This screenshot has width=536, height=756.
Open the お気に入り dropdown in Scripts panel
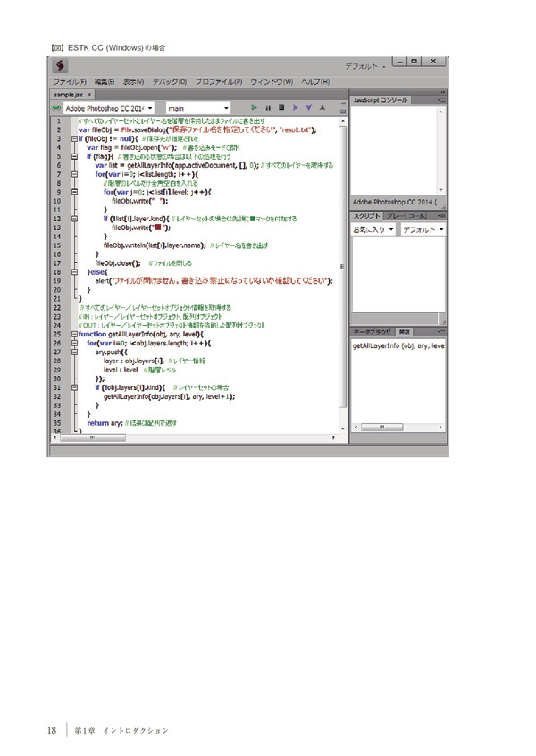[374, 229]
